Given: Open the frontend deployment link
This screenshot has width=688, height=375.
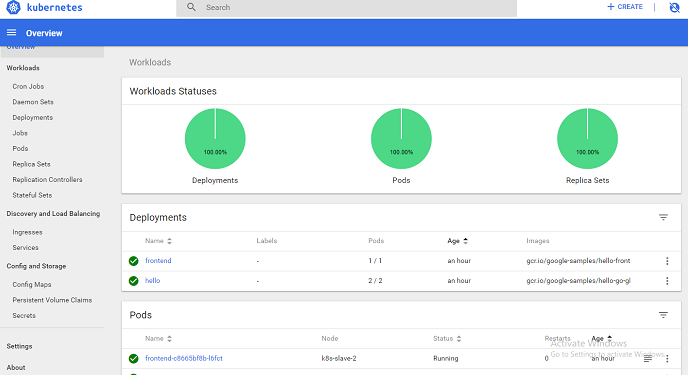Looking at the screenshot, I should (x=158, y=261).
